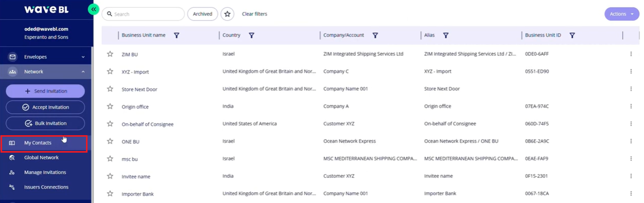Viewport: 644px width, 203px height.
Task: Click Clear filters link
Action: (x=254, y=14)
